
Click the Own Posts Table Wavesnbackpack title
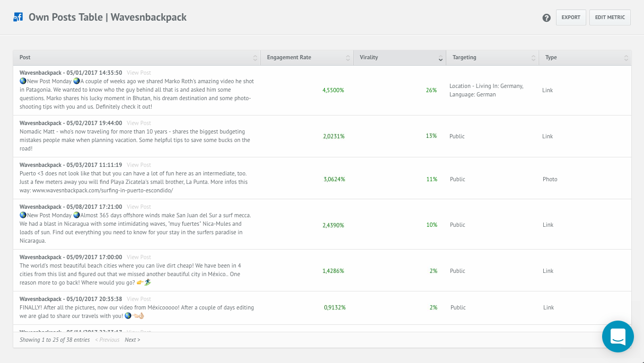(x=108, y=17)
